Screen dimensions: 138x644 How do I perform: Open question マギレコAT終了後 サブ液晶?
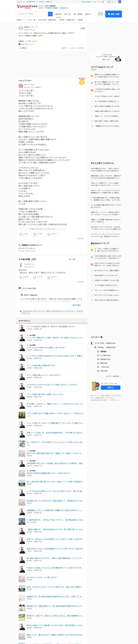pos(55,413)
